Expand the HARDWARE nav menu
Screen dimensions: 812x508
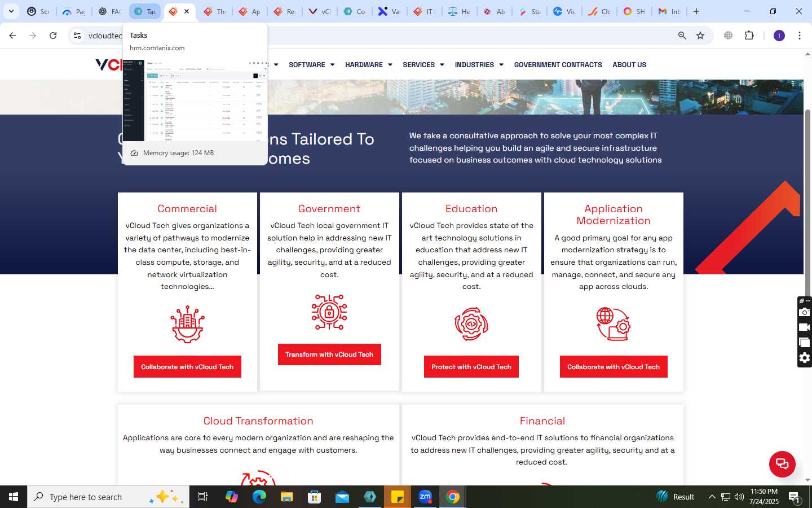coord(369,65)
